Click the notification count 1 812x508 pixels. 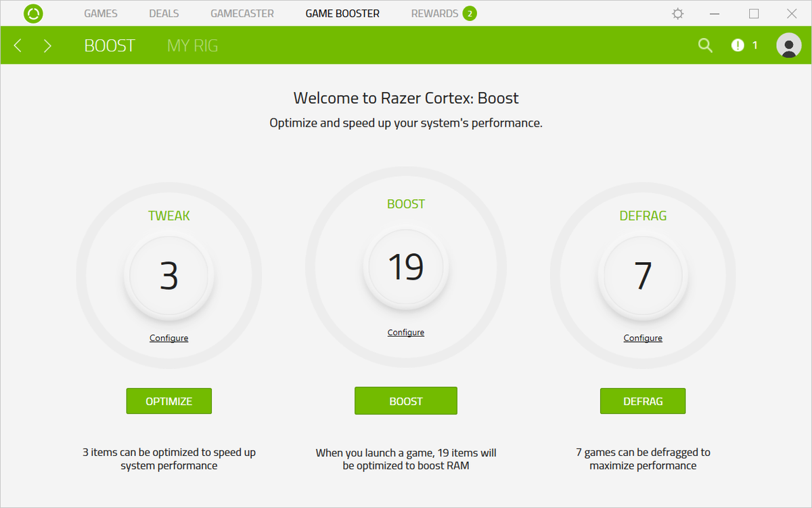tap(755, 45)
